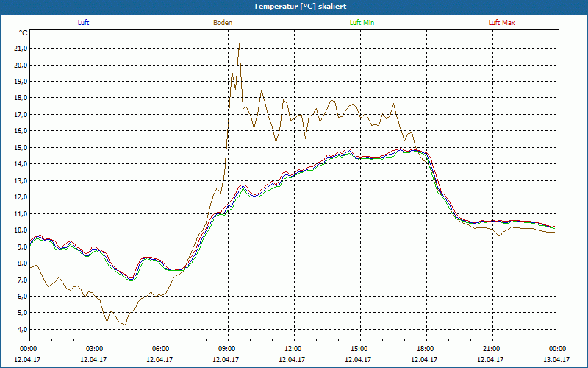Image resolution: width=588 pixels, height=368 pixels.
Task: Click the 18:00 time axis label
Action: 425,349
